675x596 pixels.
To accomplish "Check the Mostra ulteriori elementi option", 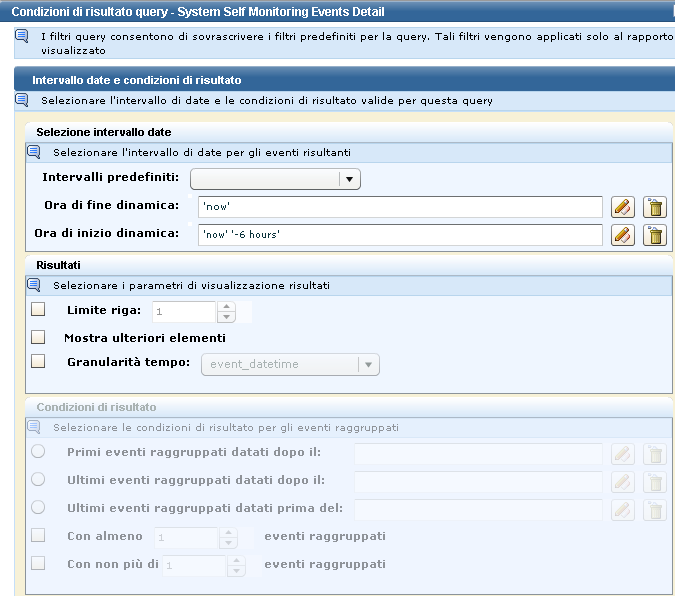I will (x=39, y=337).
